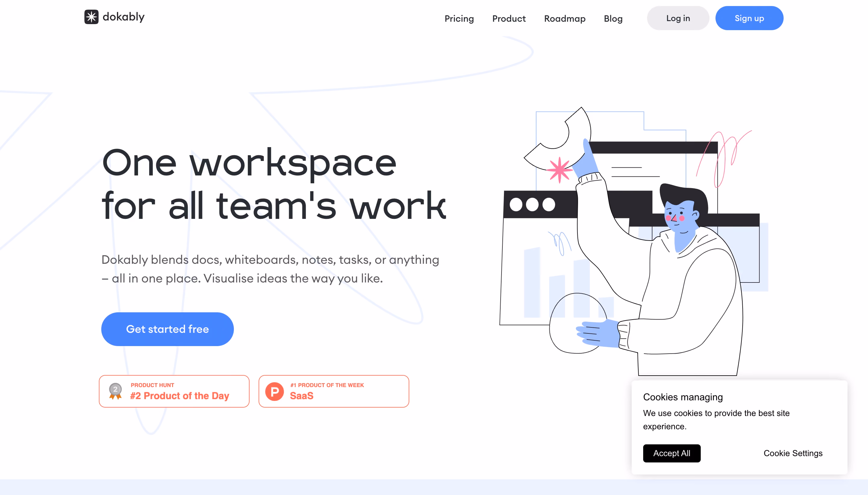
Task: Visit the Blog from navigation
Action: coord(613,18)
